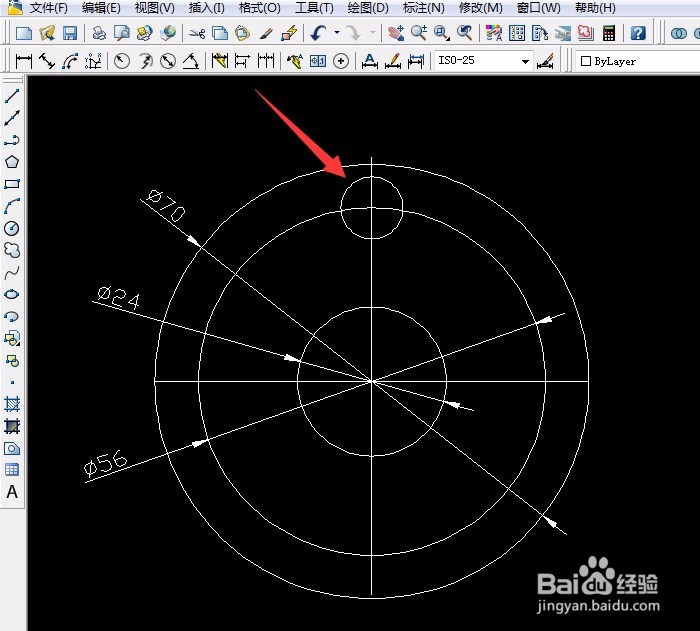Click the Continue dimension tool
700x631 pixels.
coord(266,61)
